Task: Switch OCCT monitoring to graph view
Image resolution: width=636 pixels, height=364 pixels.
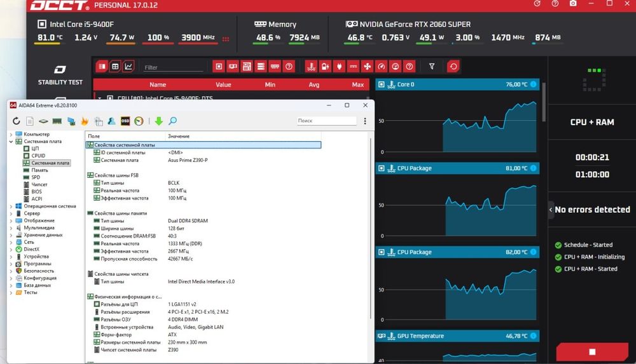Action: point(128,67)
